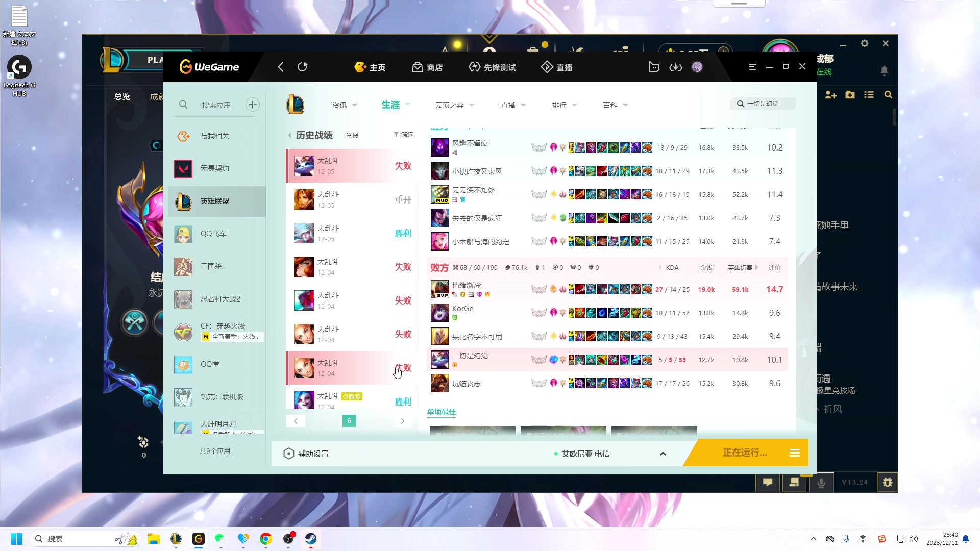Toggle League client microphone icon
Viewport: 980px width, 551px height.
821,482
